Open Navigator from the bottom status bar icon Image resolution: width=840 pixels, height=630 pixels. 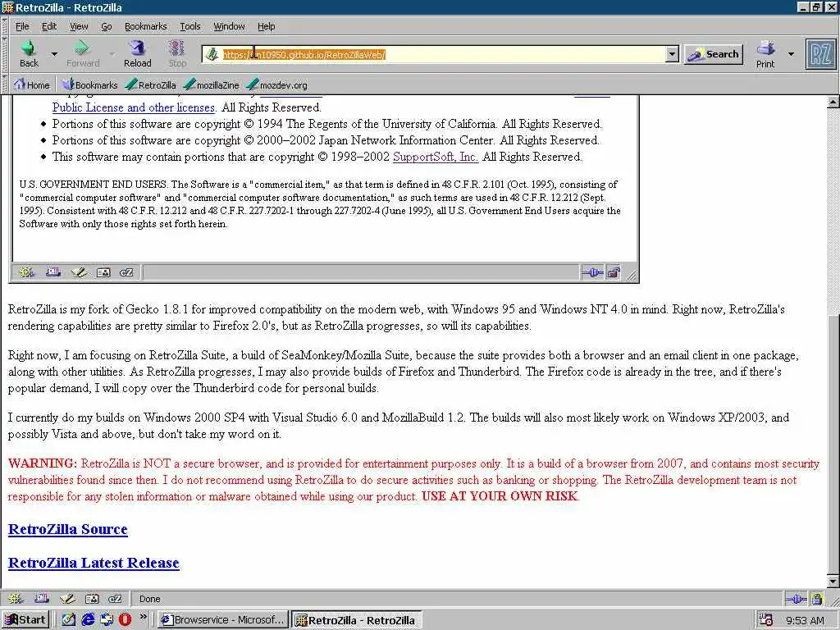point(16,598)
